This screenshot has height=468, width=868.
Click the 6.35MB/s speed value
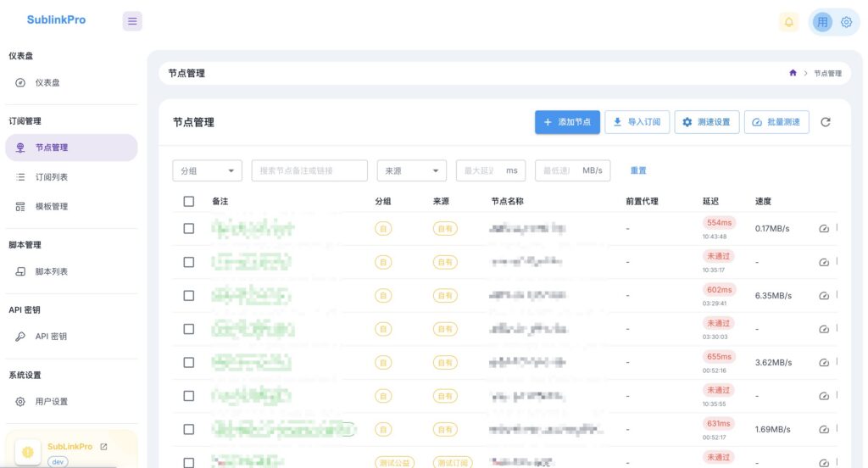(x=773, y=296)
